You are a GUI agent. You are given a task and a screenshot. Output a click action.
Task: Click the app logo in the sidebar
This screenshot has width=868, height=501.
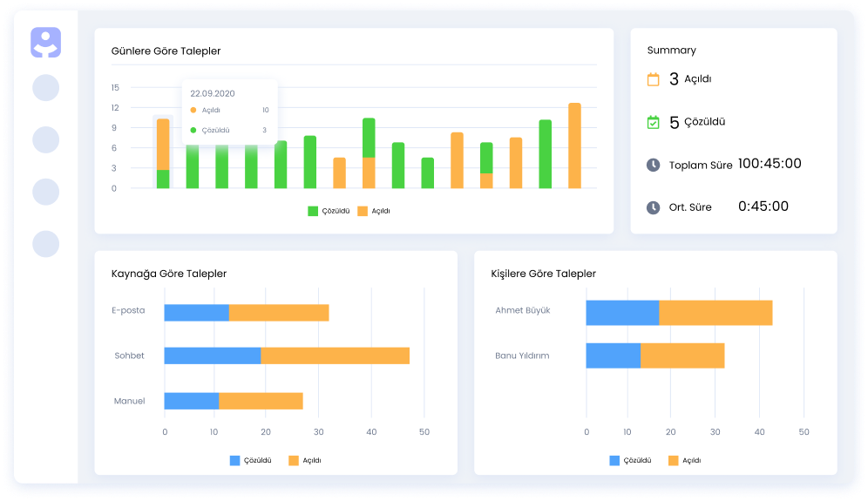45,43
